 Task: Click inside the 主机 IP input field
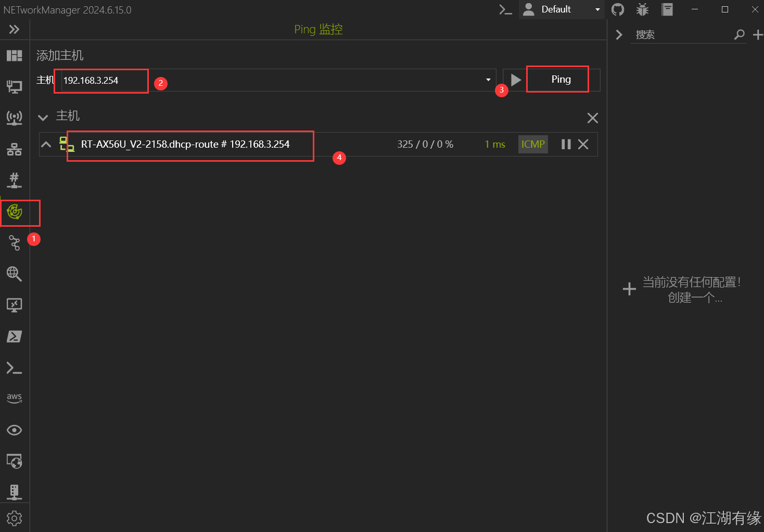100,81
